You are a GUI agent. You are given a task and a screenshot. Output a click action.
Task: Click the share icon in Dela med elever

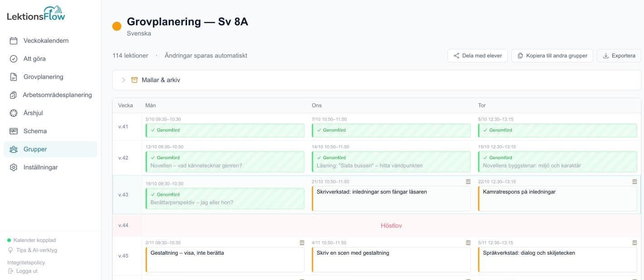[x=457, y=56]
